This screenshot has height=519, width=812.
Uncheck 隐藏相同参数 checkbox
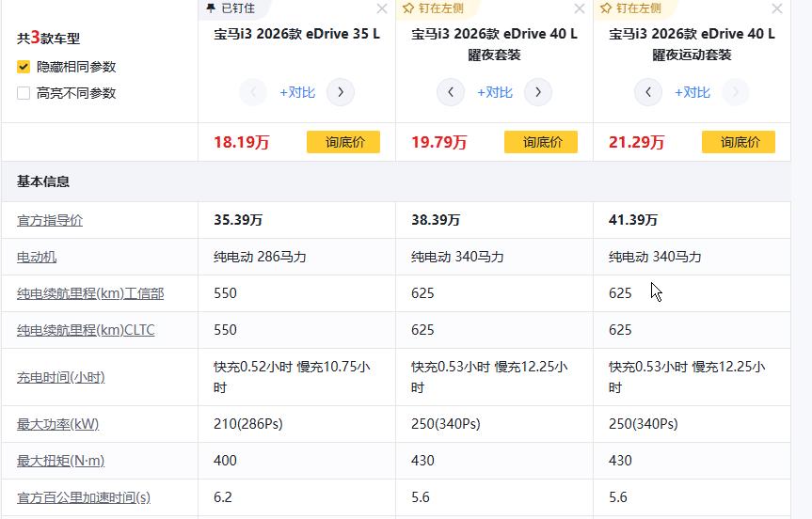[x=24, y=67]
